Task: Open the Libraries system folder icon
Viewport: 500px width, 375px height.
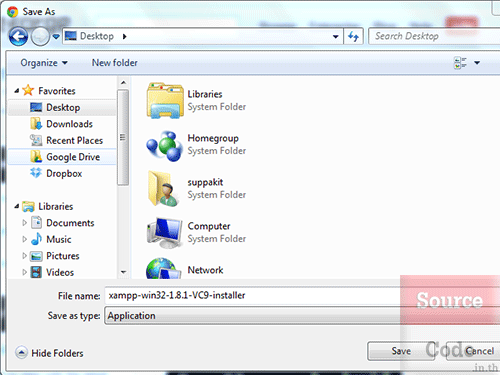Action: 165,101
